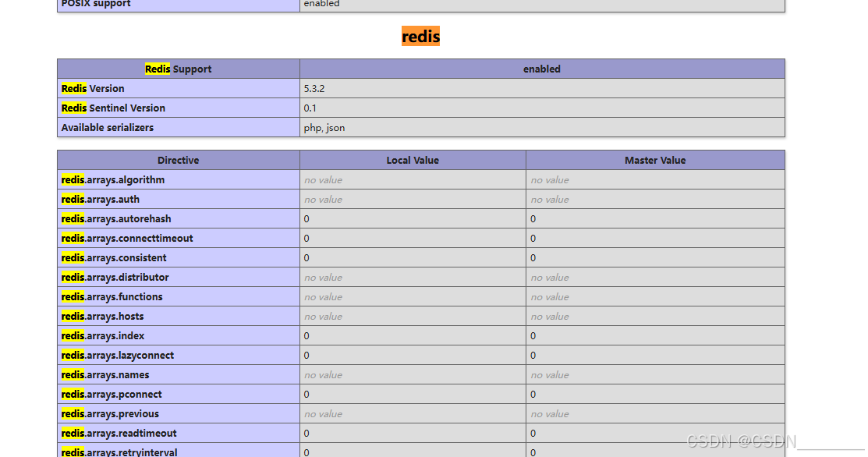868x457 pixels.
Task: Click master value of redis.arrays.auth
Action: click(655, 199)
